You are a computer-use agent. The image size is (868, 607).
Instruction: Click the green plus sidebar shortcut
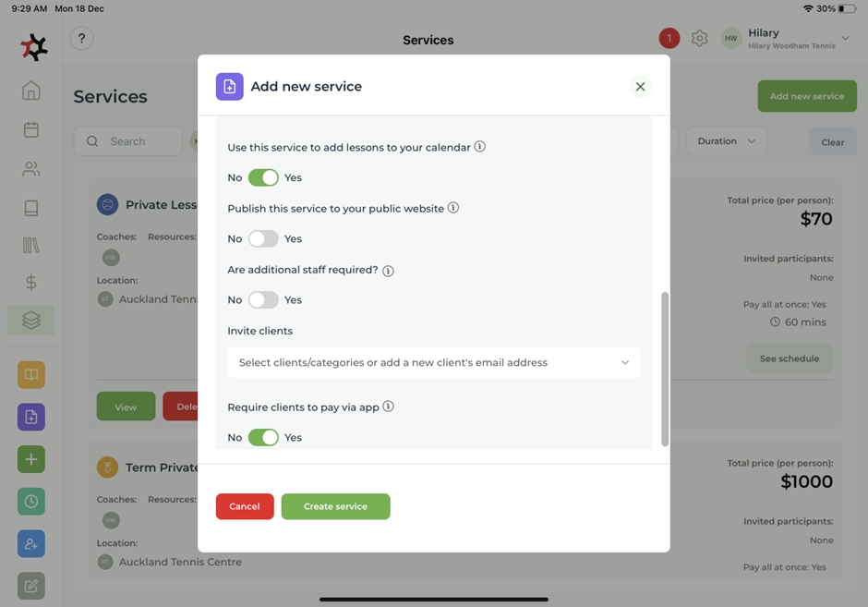coord(31,459)
